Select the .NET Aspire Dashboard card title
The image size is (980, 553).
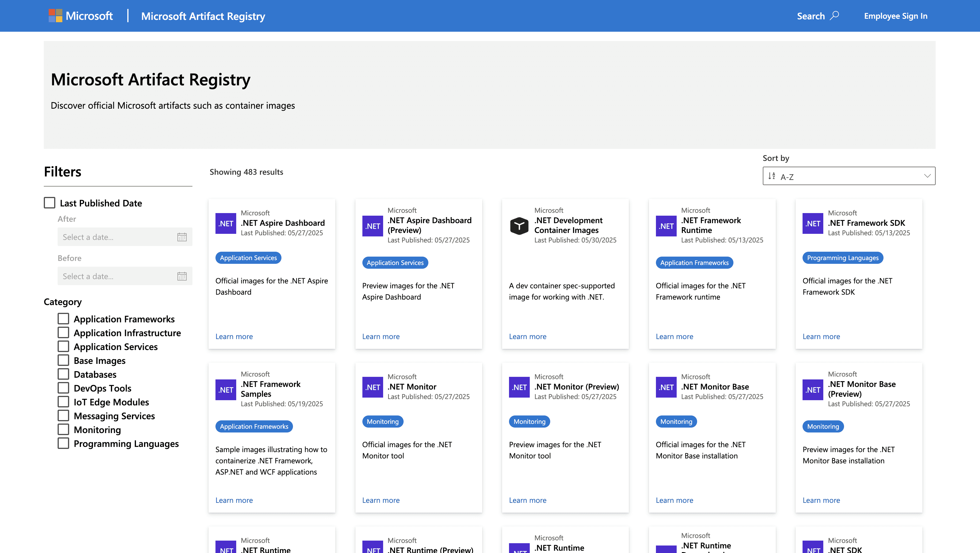click(283, 223)
